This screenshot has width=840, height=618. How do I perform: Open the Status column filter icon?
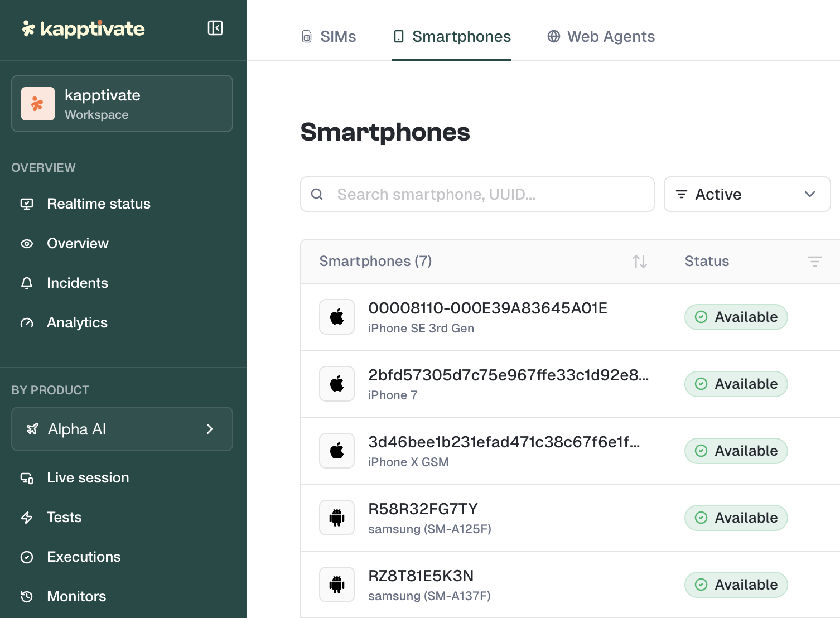tap(815, 262)
